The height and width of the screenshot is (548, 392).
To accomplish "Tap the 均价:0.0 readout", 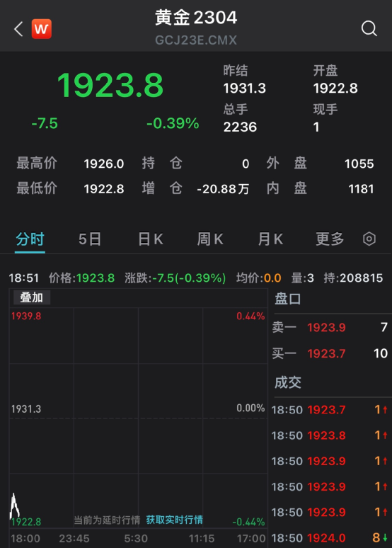I will coord(258,278).
